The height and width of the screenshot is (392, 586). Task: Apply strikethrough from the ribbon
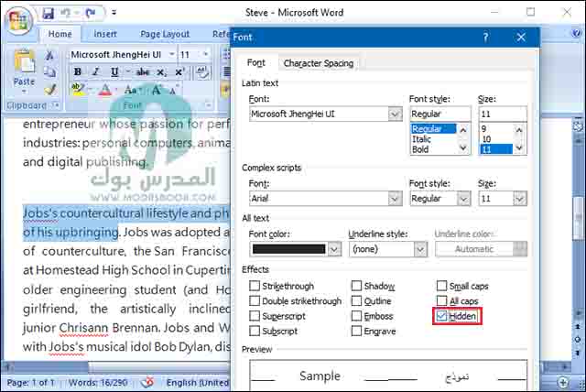[x=143, y=71]
